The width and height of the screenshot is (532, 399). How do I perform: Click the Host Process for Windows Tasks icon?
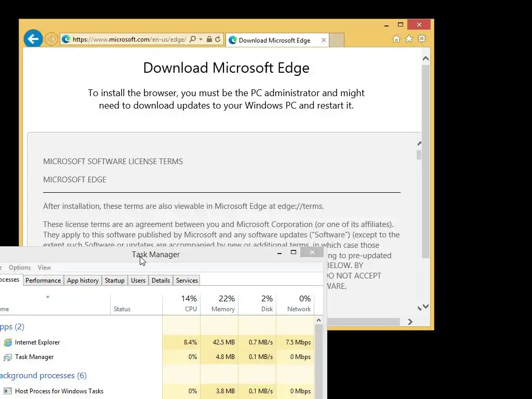(x=8, y=391)
